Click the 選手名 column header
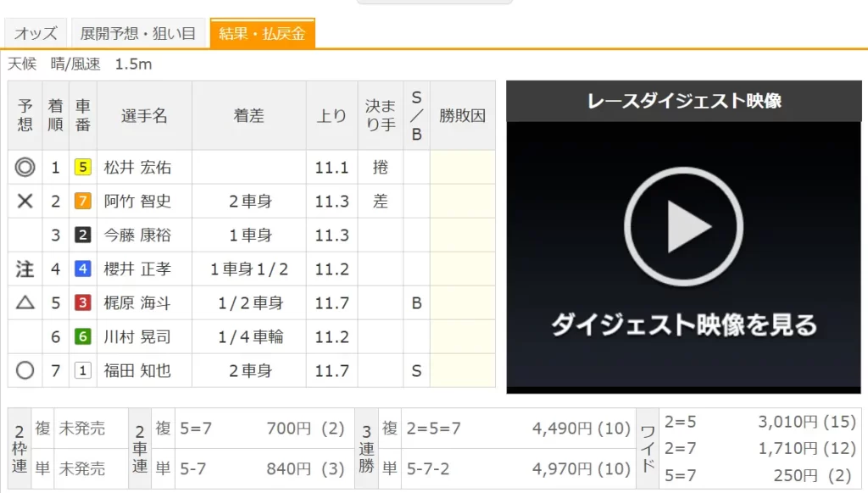Viewport: 868px width, 493px height. [144, 116]
